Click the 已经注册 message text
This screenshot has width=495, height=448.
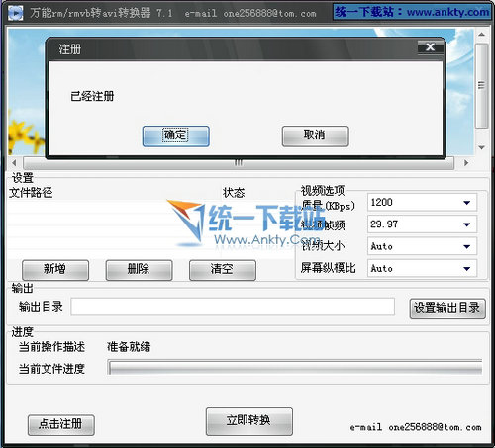(x=92, y=96)
